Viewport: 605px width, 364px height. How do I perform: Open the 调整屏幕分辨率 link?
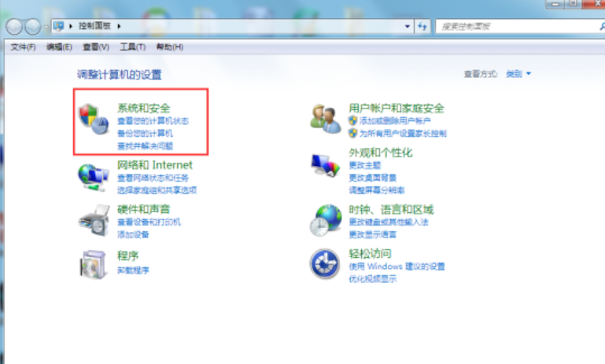click(376, 190)
